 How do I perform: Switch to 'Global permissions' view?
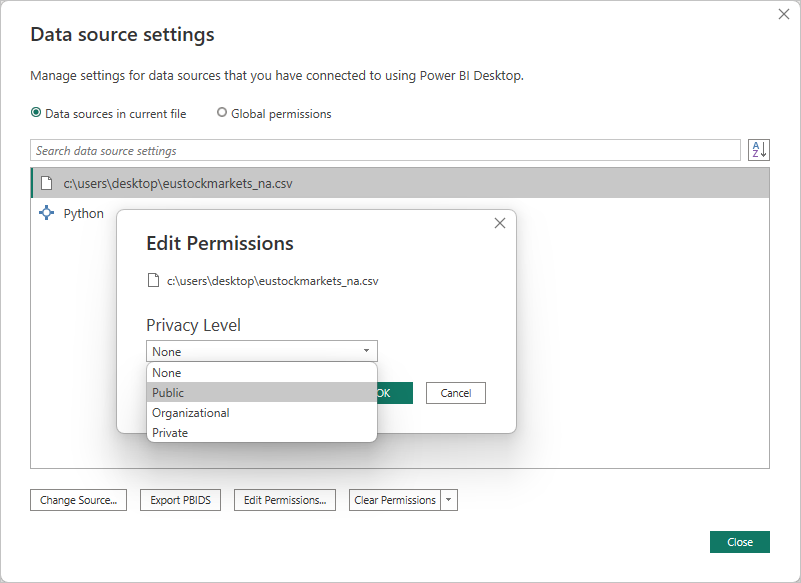tap(221, 113)
